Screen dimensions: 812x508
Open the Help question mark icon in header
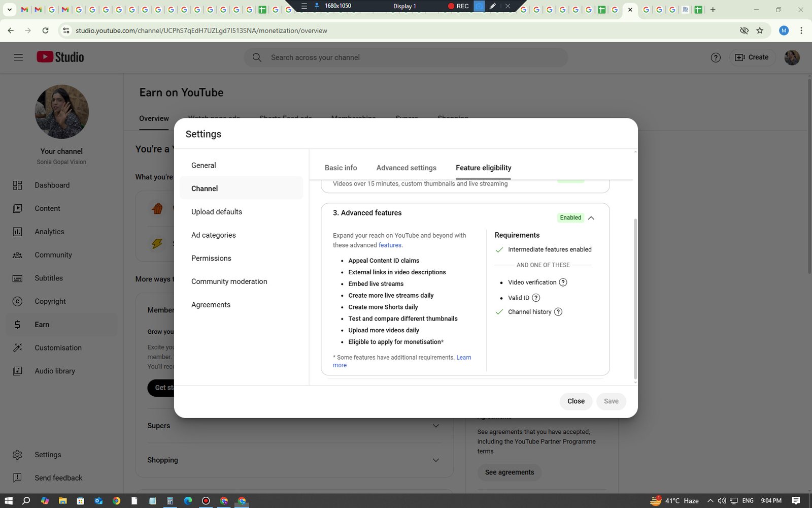click(716, 57)
